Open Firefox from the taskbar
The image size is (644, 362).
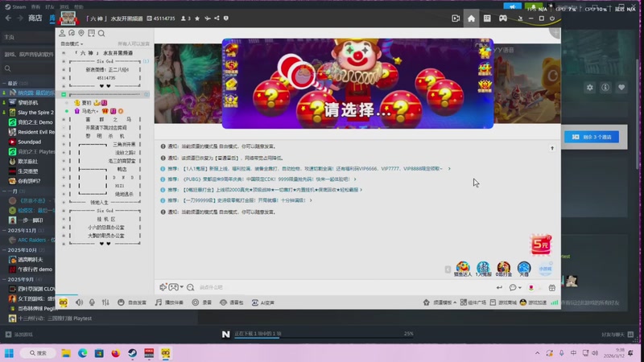(115, 353)
